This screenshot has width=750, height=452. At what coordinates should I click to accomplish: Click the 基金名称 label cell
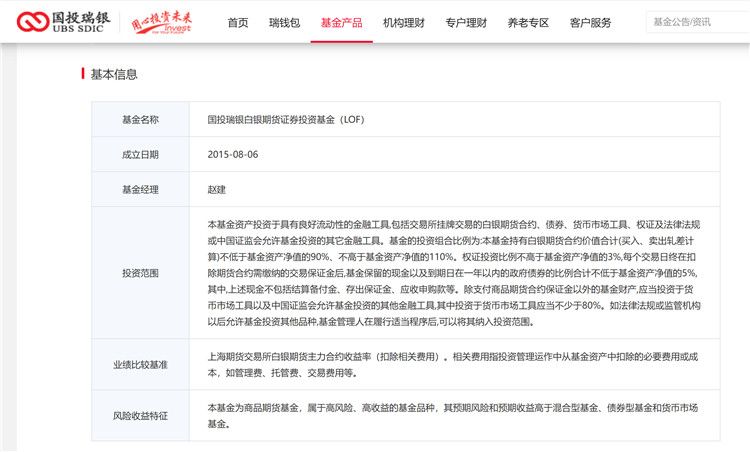click(140, 119)
